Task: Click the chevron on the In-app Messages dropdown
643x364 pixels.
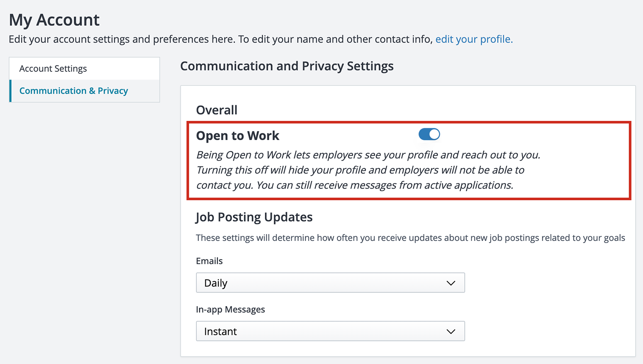Action: tap(450, 331)
